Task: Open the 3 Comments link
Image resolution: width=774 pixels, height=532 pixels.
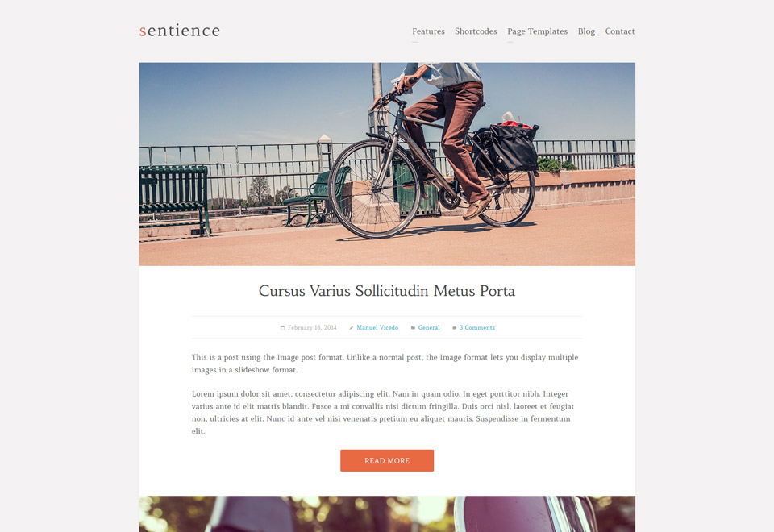Action: pyautogui.click(x=476, y=328)
